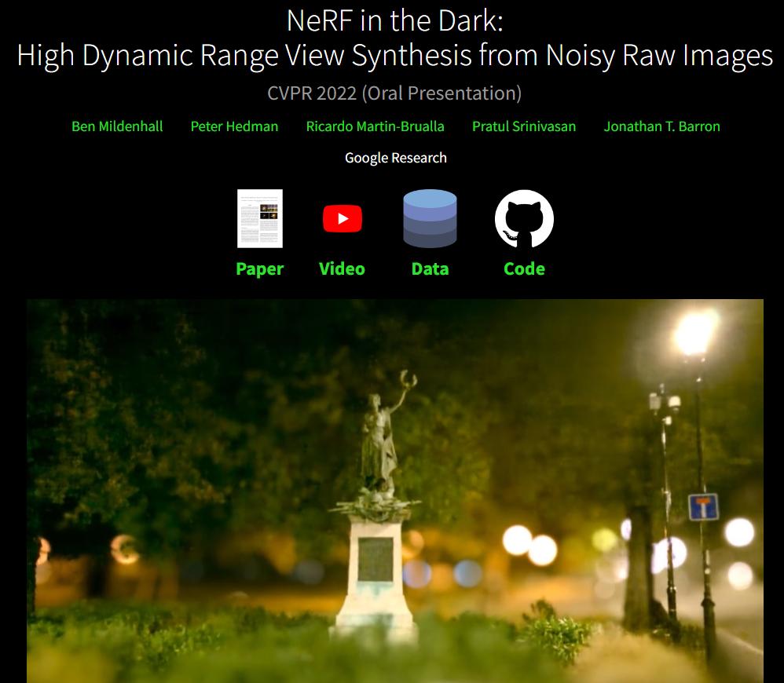The image size is (784, 683).
Task: Click author Ricardo Martin-Brualla
Action: 376,126
